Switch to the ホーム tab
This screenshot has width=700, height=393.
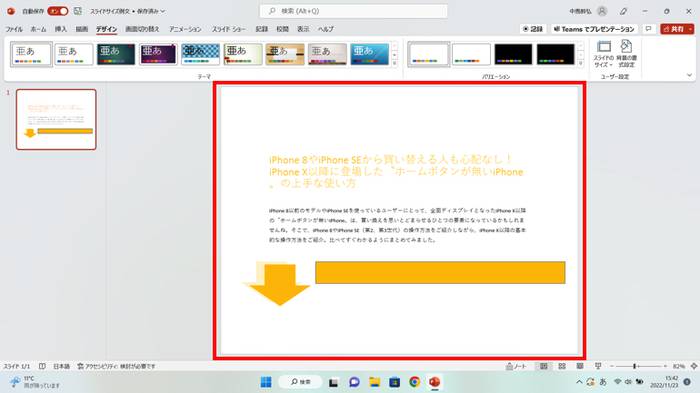click(38, 29)
